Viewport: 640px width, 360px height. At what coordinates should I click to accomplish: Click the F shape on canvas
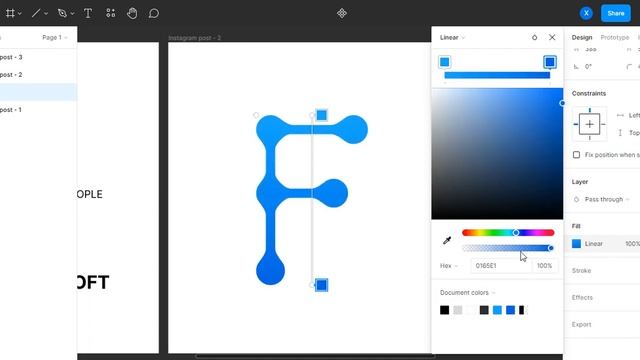pos(270,192)
